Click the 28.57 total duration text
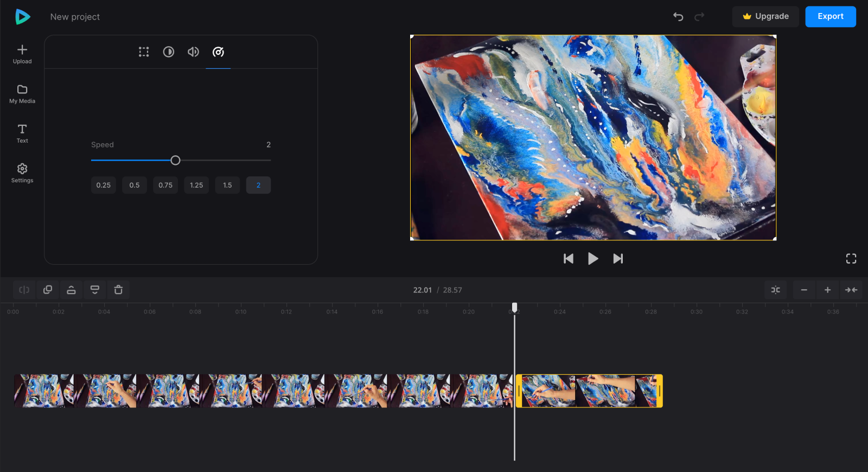This screenshot has width=868, height=472. coord(452,290)
